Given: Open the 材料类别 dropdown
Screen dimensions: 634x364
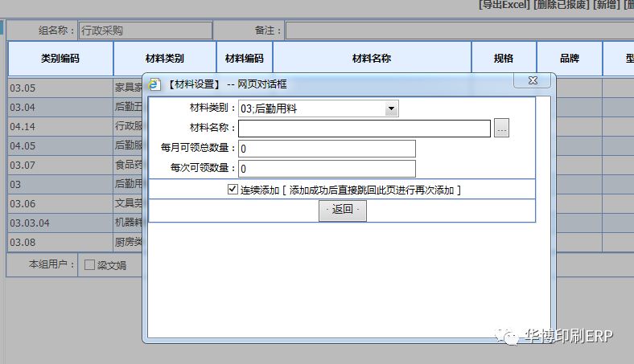Looking at the screenshot, I should (x=391, y=108).
